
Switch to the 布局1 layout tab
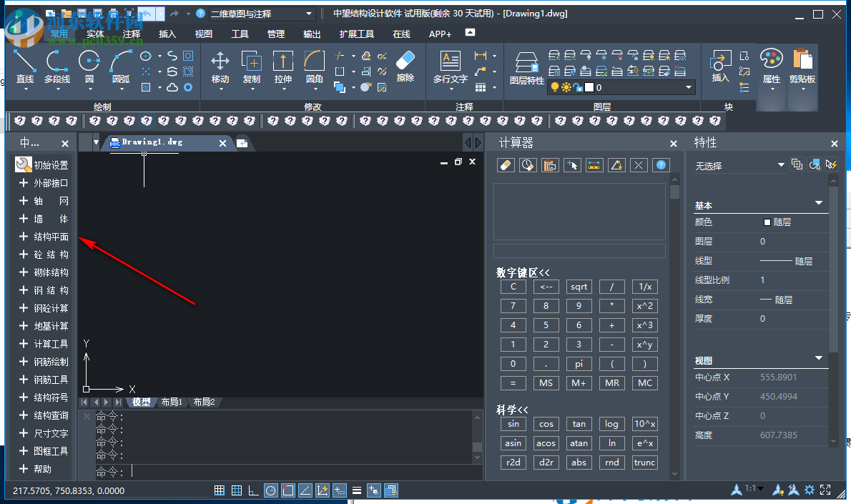pyautogui.click(x=172, y=402)
